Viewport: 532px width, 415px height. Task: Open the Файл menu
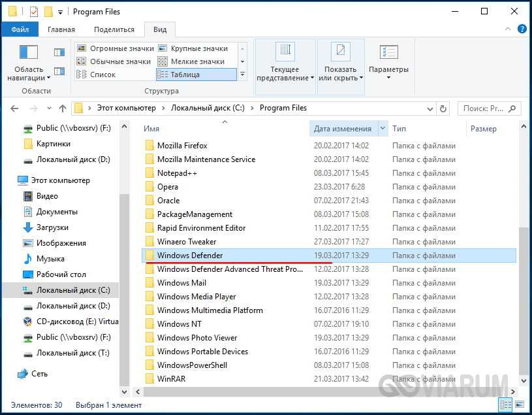click(20, 29)
